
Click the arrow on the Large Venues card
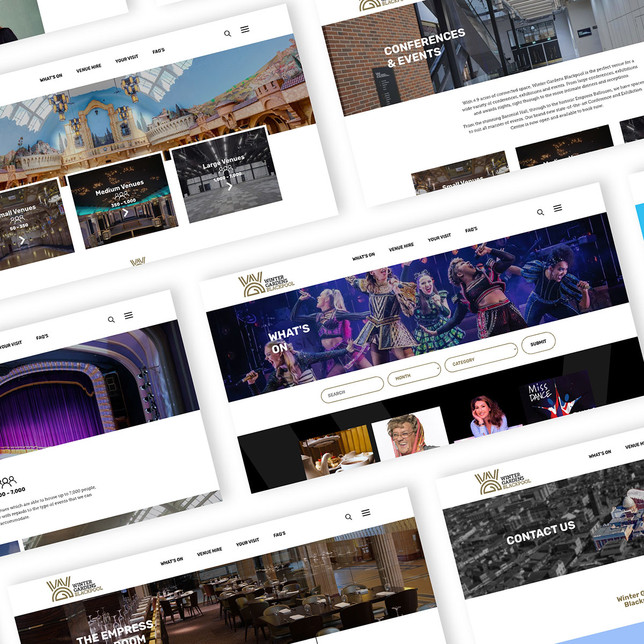click(x=230, y=187)
